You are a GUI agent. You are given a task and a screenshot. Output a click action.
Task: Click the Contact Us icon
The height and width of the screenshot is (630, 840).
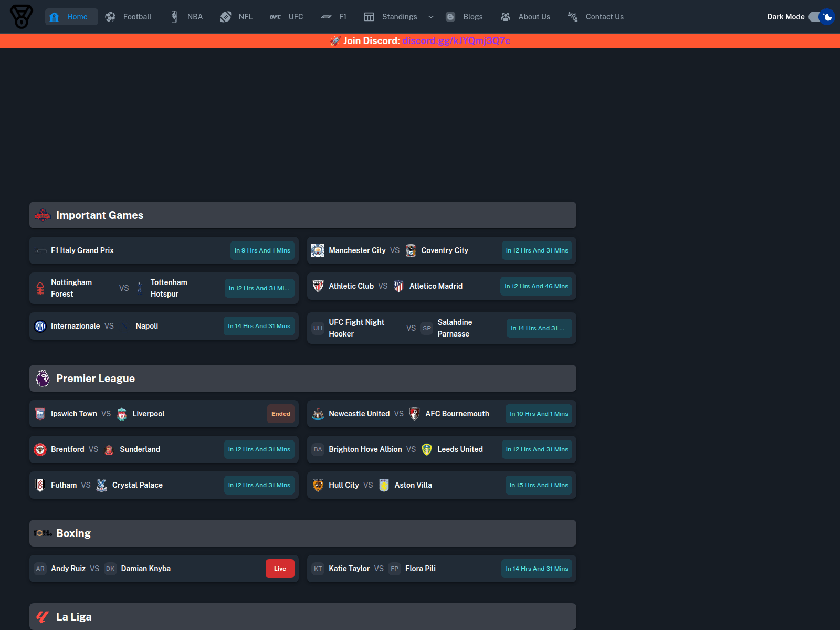pyautogui.click(x=573, y=17)
